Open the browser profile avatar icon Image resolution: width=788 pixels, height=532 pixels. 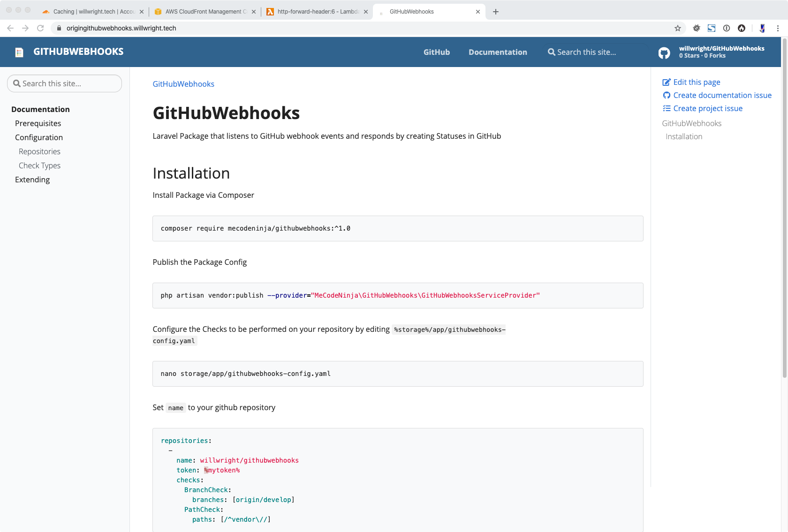click(x=762, y=28)
